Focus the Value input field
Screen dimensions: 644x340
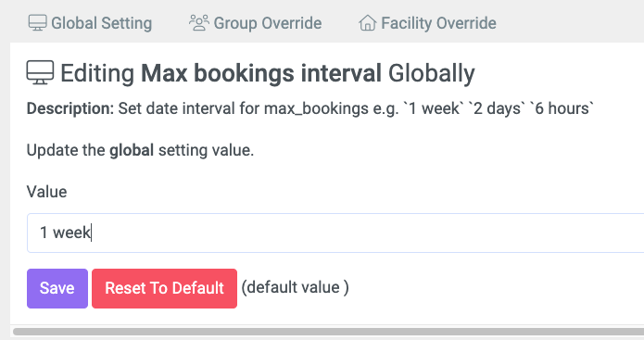point(335,233)
